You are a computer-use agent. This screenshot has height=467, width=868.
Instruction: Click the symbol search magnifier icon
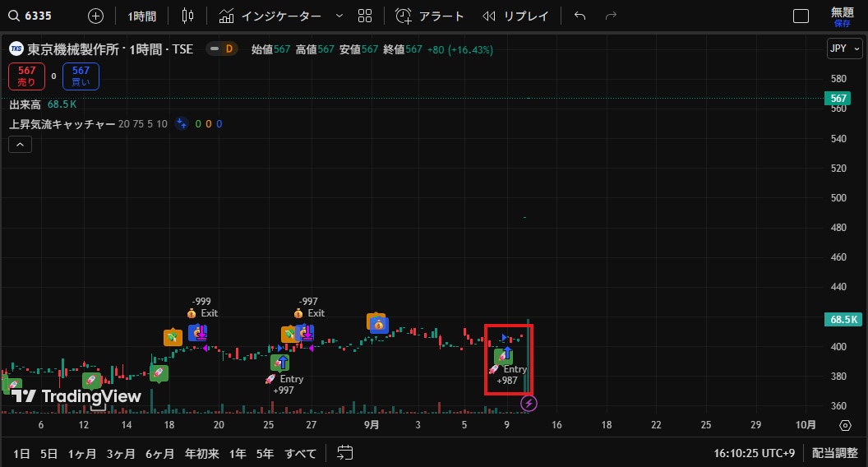click(14, 16)
